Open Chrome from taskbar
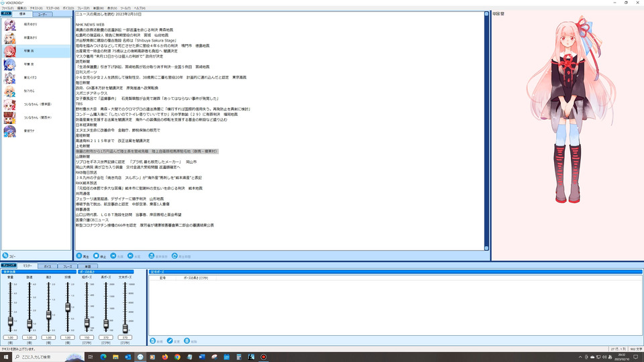 (177, 357)
